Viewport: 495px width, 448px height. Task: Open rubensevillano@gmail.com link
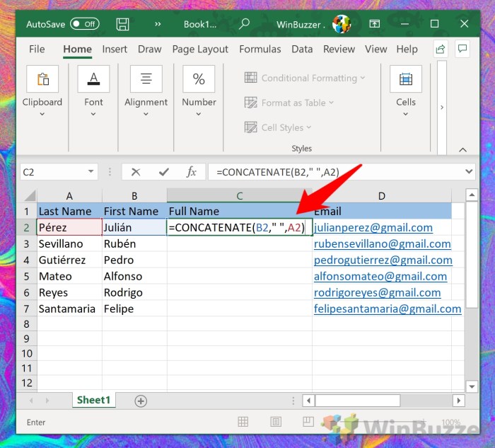[x=383, y=244]
